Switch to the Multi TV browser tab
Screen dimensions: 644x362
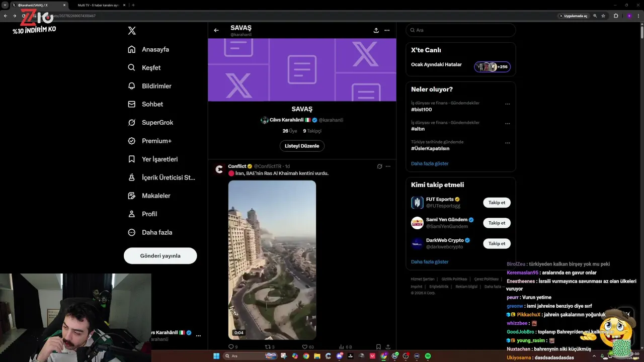(97, 5)
